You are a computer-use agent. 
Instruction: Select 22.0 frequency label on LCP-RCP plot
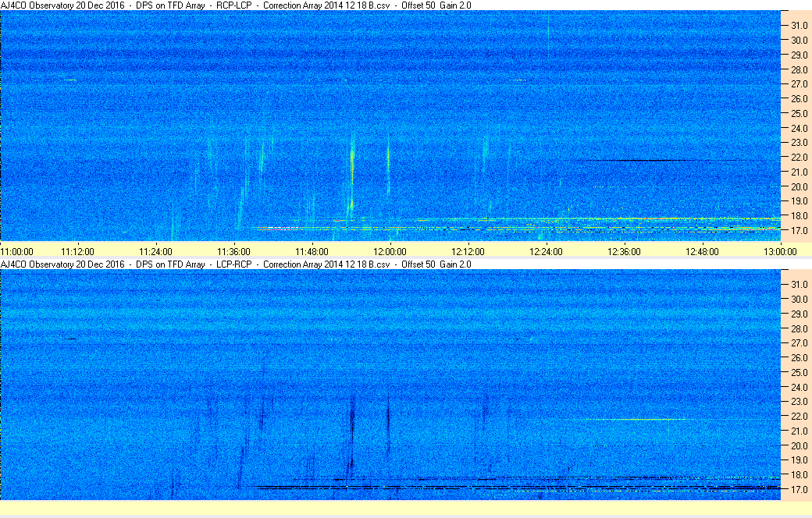pos(799,416)
